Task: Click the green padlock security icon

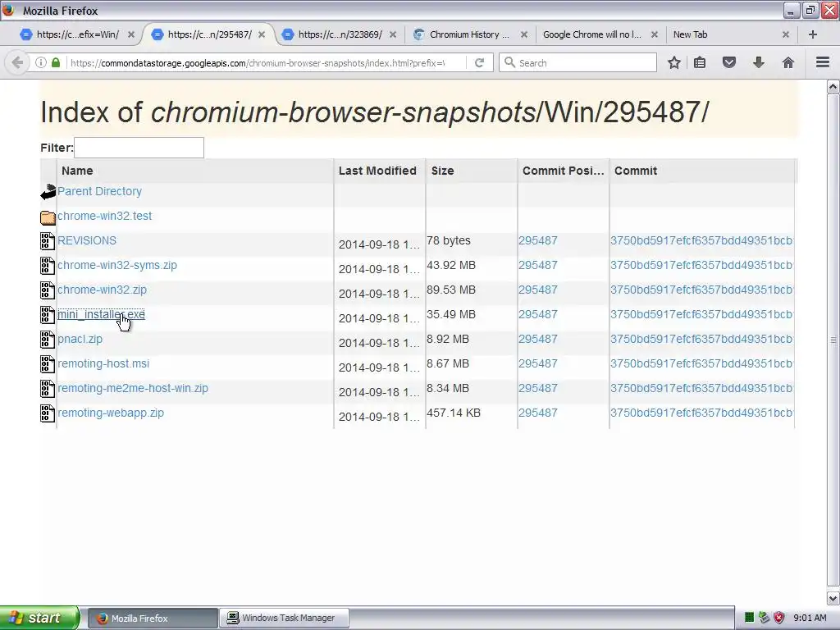Action: 56,62
